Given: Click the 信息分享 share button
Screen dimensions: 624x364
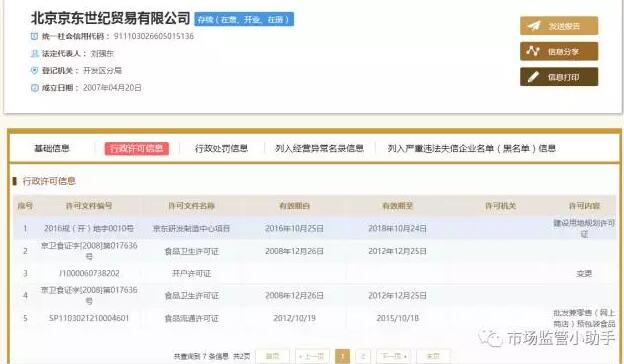Looking at the screenshot, I should point(559,51).
